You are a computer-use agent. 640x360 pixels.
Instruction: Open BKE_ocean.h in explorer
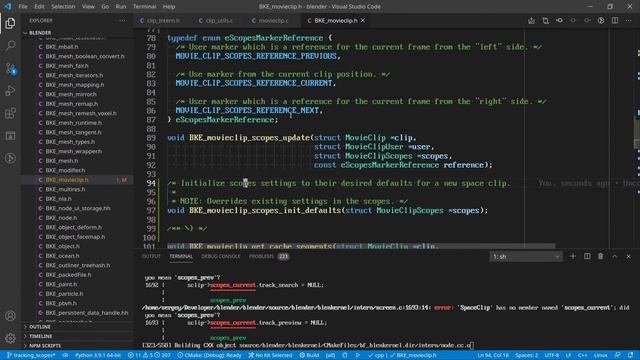point(62,256)
